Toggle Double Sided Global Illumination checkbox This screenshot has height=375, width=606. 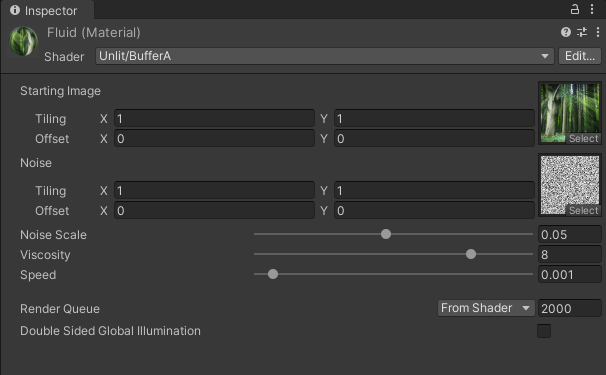pyautogui.click(x=544, y=331)
